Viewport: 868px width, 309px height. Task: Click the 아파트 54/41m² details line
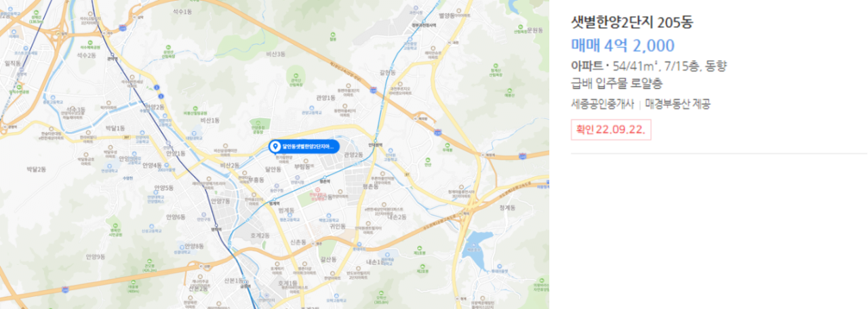[x=649, y=66]
